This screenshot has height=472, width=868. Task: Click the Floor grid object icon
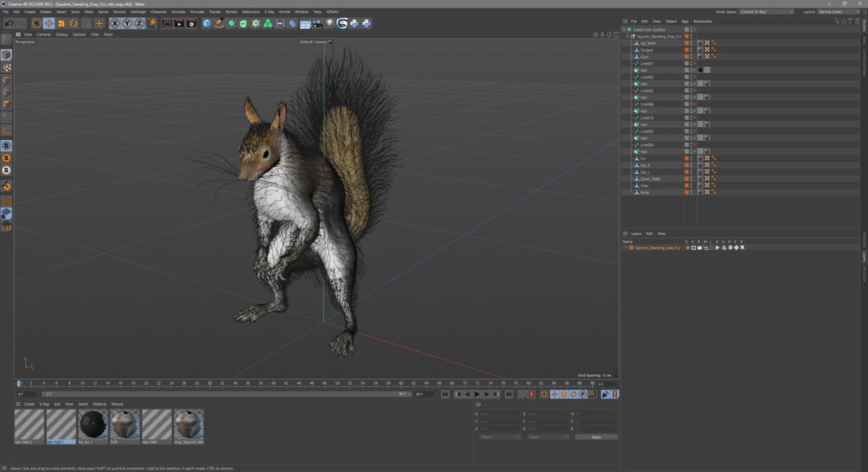[x=305, y=24]
